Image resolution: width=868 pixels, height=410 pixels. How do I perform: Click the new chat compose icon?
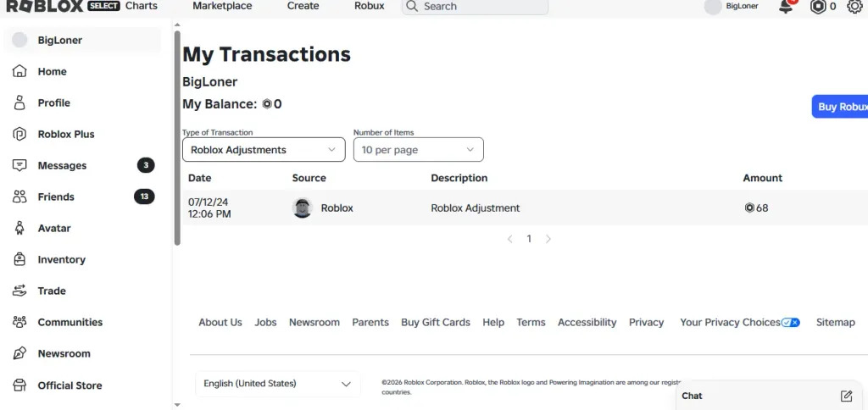846,396
